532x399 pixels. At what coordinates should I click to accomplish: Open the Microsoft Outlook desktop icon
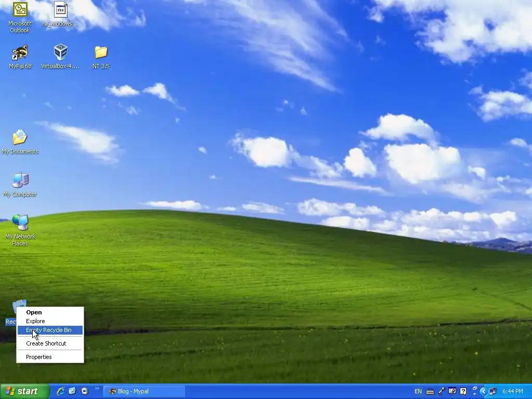(x=20, y=17)
